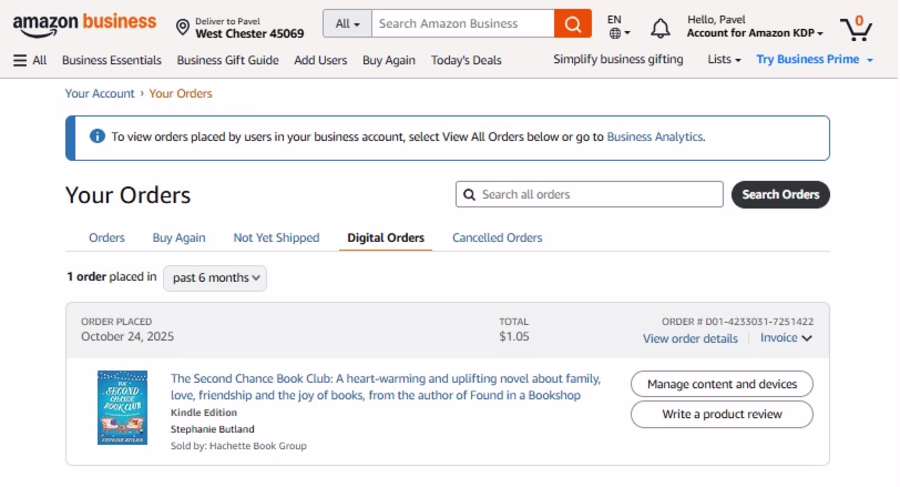Click the Search Orders button
Screen dimensions: 900x487
click(x=780, y=194)
